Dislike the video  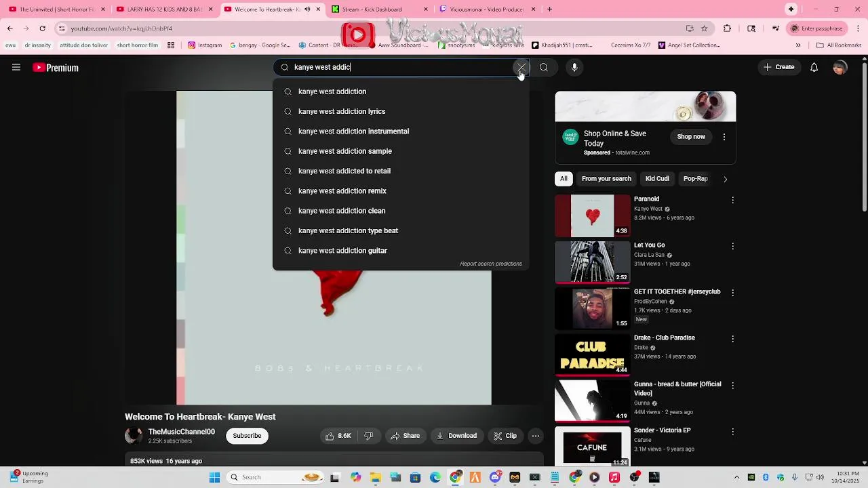point(369,436)
